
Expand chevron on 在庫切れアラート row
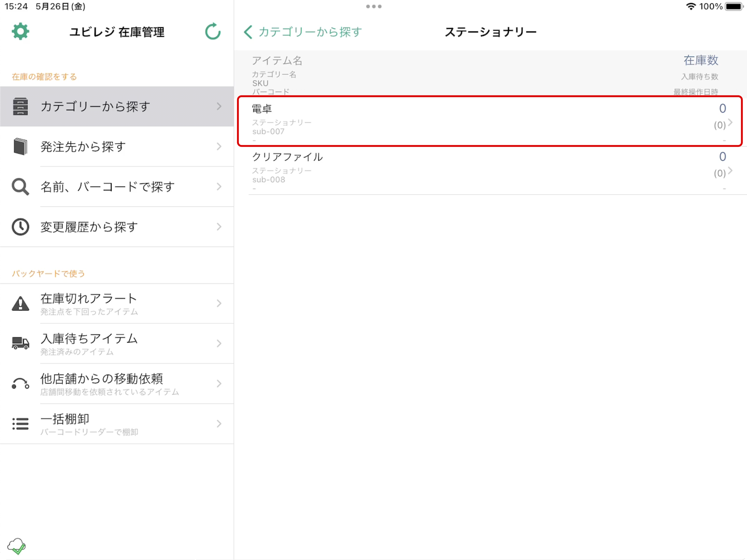[x=219, y=304]
